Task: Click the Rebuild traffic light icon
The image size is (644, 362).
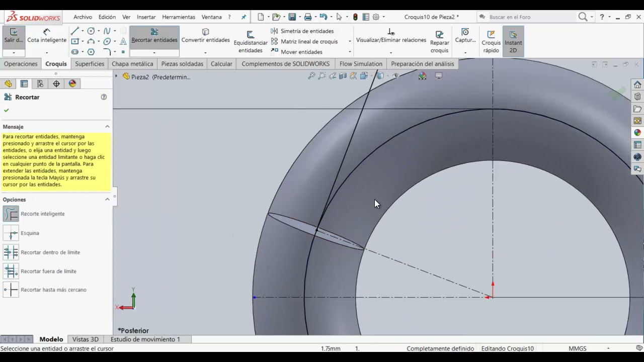Action: point(355,17)
